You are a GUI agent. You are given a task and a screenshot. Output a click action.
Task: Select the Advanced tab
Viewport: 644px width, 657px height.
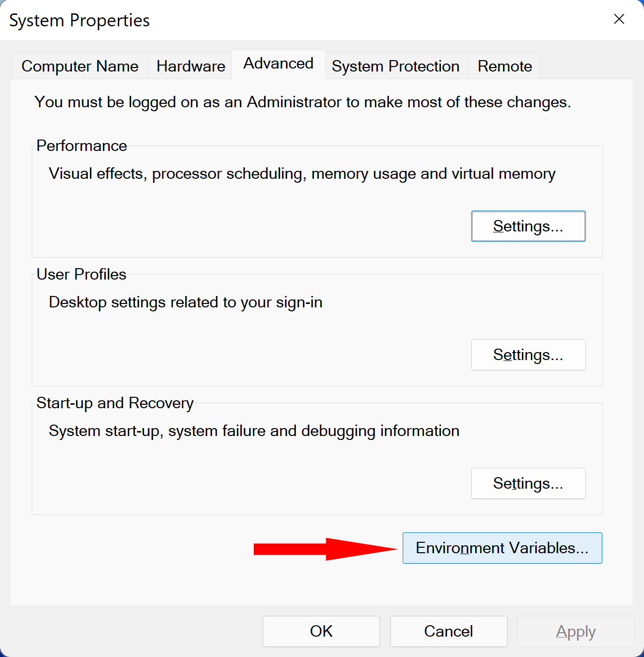coord(278,64)
